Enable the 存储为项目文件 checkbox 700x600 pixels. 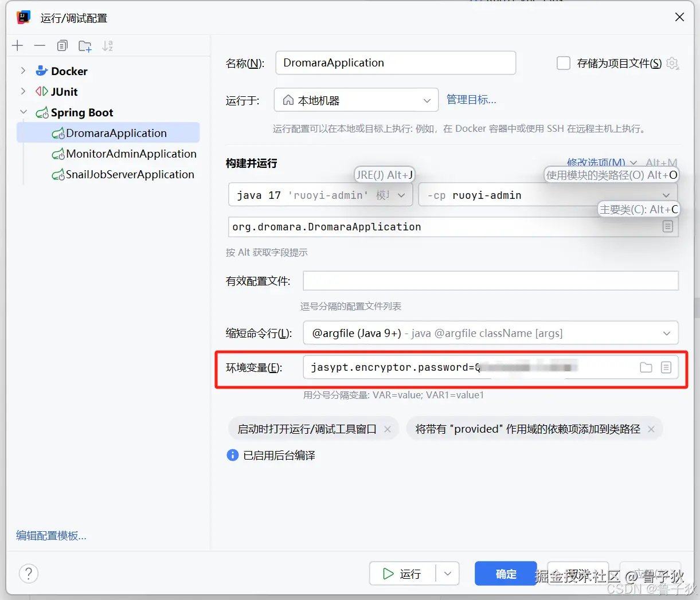click(563, 63)
